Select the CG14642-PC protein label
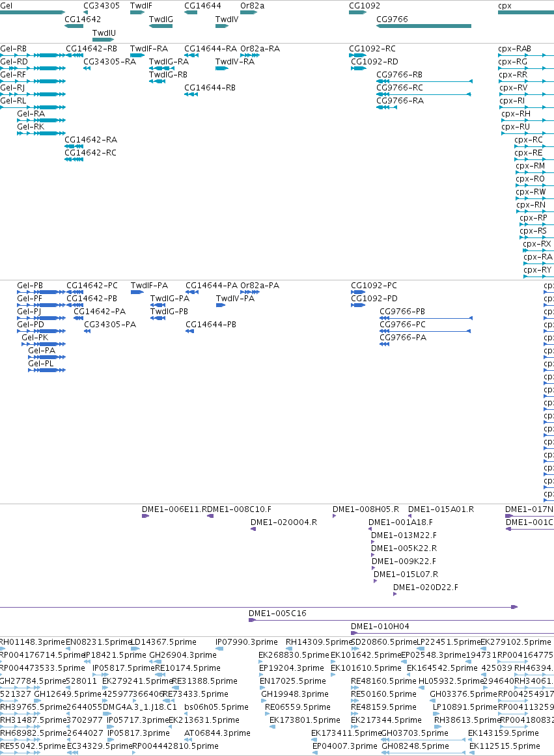The height and width of the screenshot is (756, 554). (92, 286)
